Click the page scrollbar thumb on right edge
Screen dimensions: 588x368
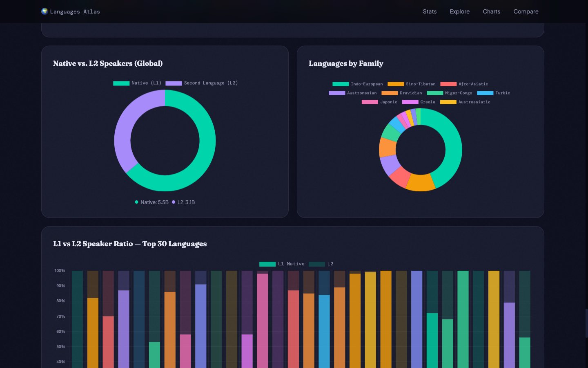586,323
